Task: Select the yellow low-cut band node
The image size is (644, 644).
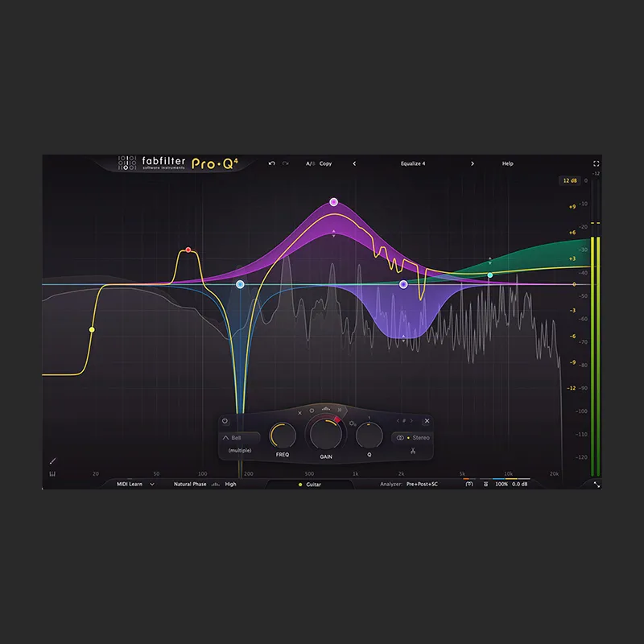Action: (92, 330)
